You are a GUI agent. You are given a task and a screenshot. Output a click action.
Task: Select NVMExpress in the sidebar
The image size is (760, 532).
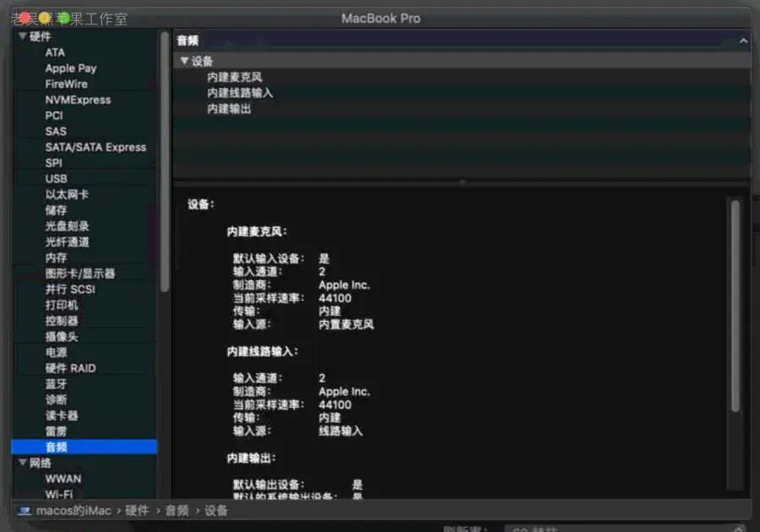[78, 100]
